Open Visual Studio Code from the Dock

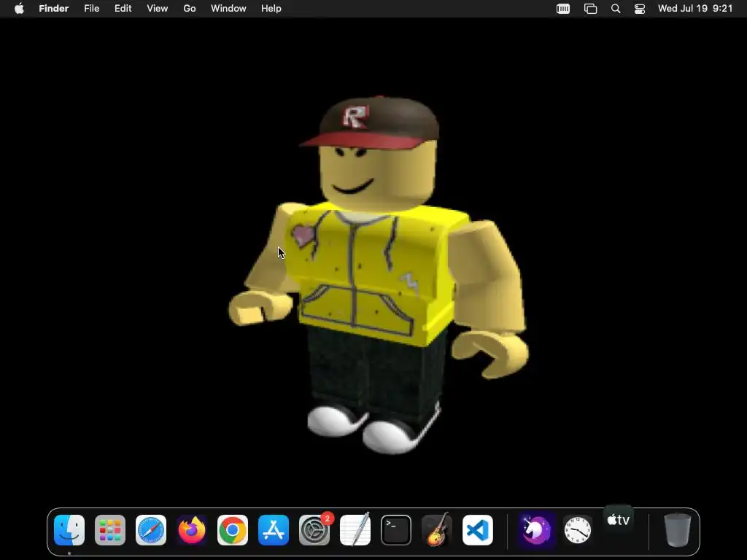tap(478, 530)
